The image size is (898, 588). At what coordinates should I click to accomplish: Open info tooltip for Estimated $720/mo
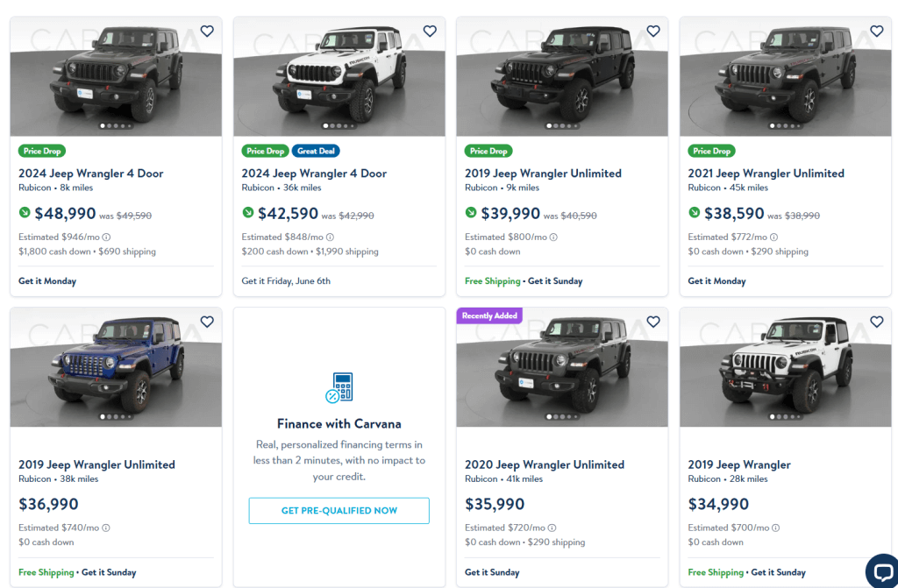pyautogui.click(x=552, y=528)
